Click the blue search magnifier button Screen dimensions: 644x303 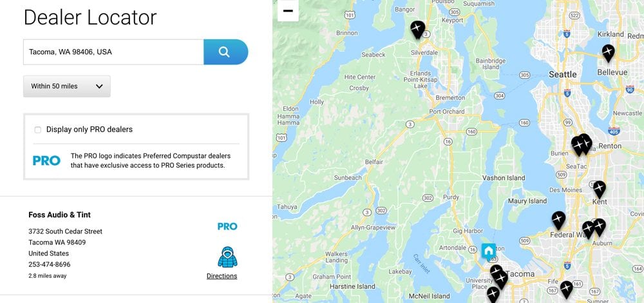point(225,52)
